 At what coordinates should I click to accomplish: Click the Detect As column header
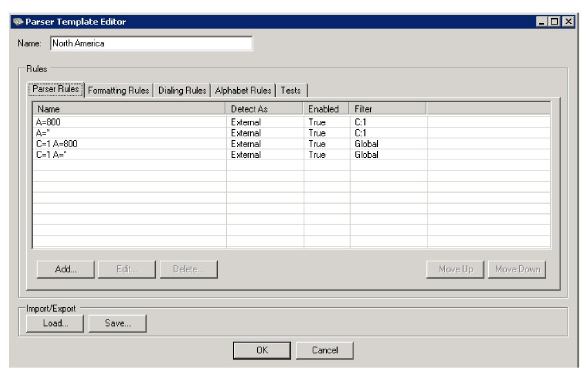pyautogui.click(x=264, y=109)
